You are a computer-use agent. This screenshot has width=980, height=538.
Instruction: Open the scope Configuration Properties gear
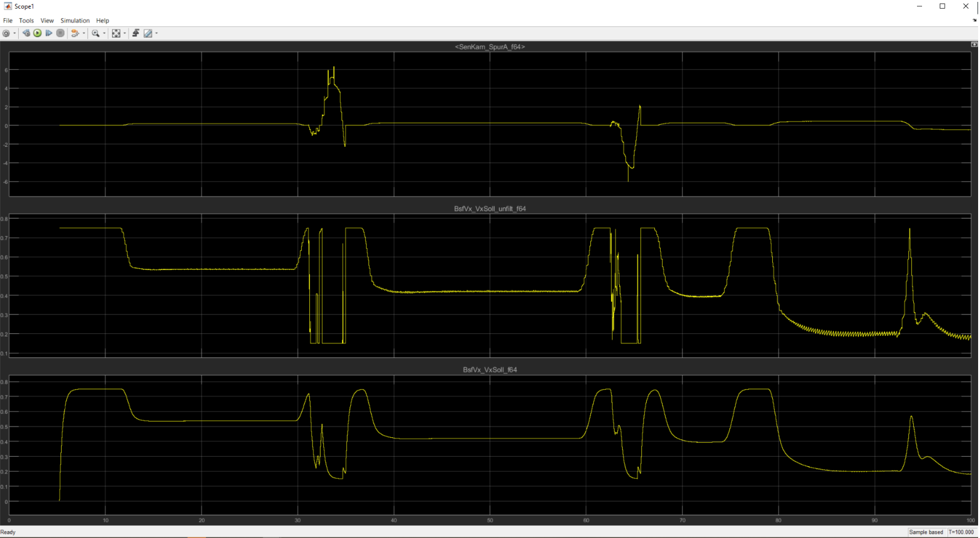click(x=6, y=33)
